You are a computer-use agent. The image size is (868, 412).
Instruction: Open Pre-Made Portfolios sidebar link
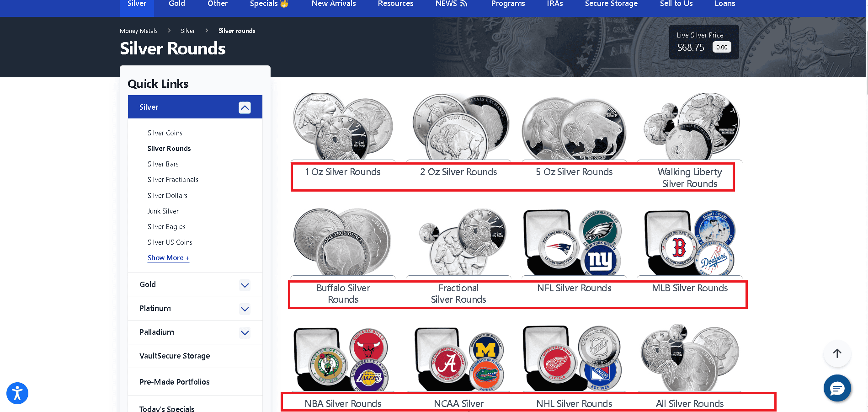pos(175,382)
